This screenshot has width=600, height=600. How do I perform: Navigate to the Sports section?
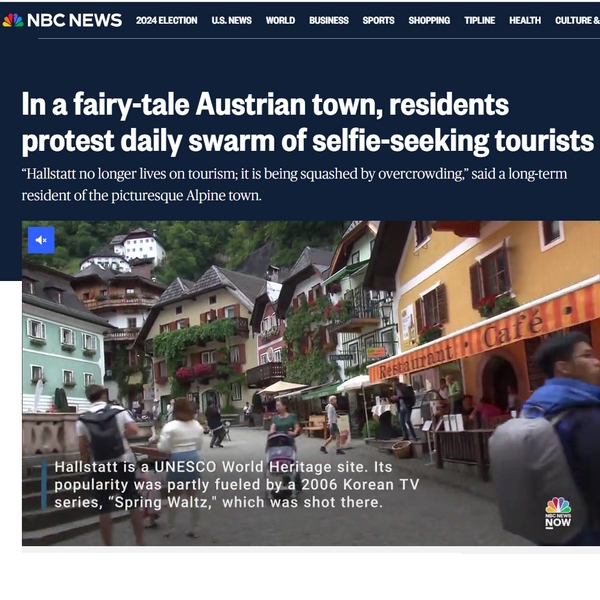[378, 20]
